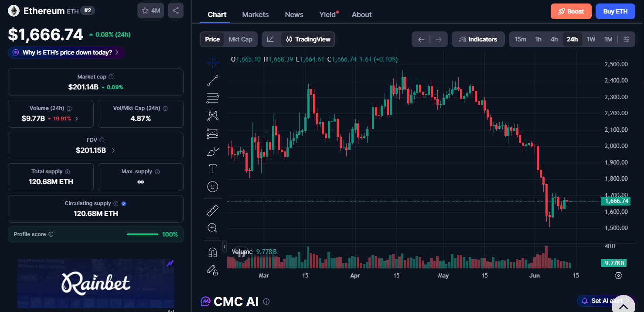Collapse the drawing toolbar with the side arrow
The image size is (644, 312).
225,247
